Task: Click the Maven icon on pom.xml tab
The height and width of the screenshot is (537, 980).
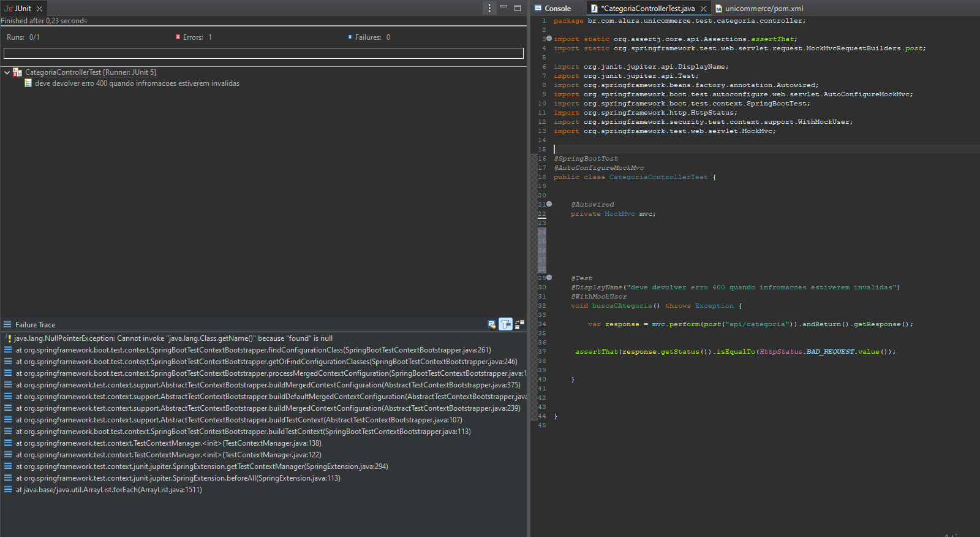Action: 719,9
